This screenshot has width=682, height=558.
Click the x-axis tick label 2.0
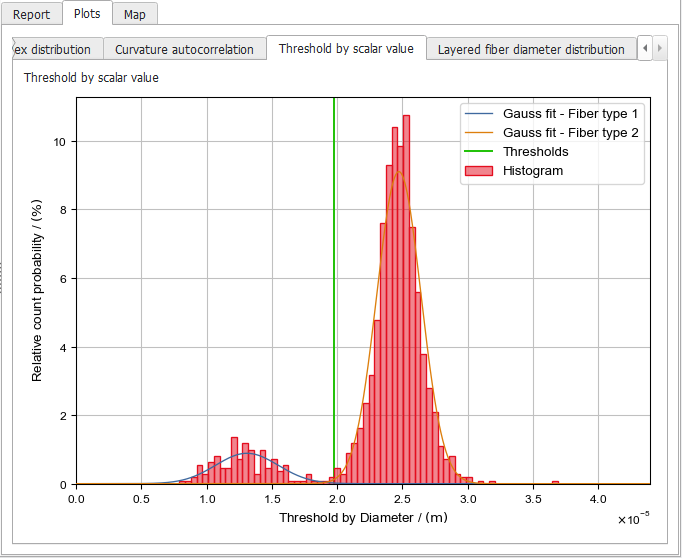(337, 499)
